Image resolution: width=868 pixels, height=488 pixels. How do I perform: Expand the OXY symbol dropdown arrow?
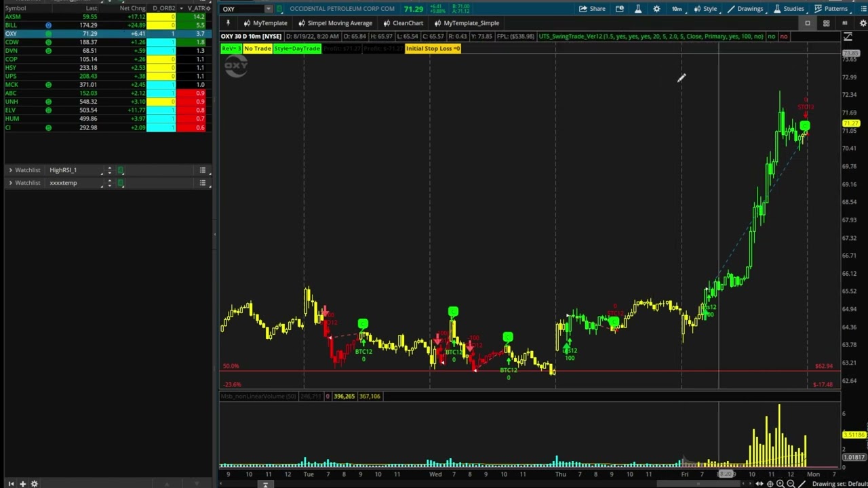269,9
